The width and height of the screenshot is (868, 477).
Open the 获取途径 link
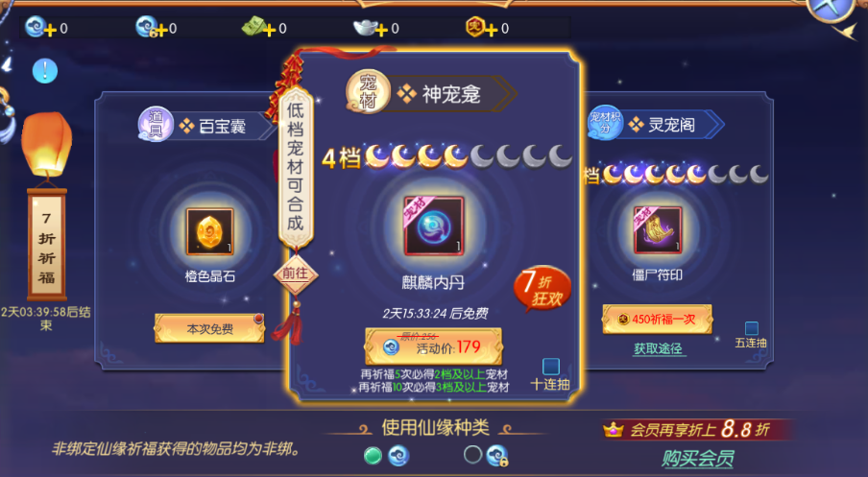658,348
